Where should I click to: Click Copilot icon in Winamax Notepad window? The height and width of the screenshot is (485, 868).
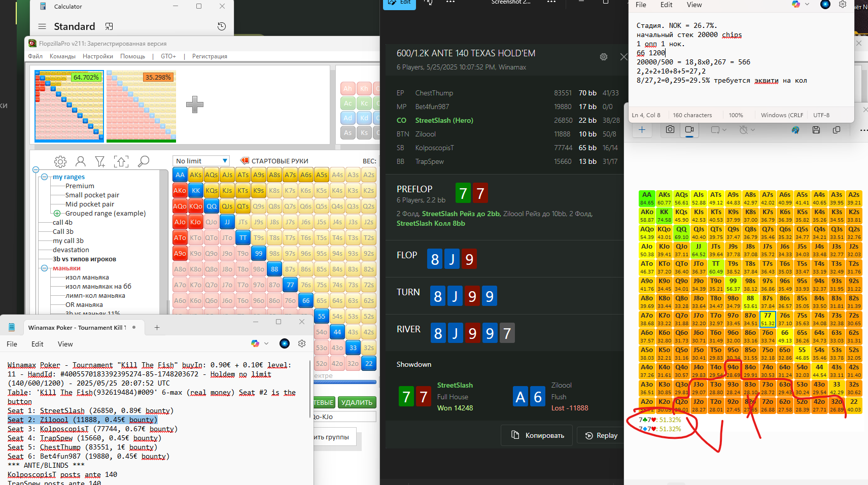pos(255,343)
